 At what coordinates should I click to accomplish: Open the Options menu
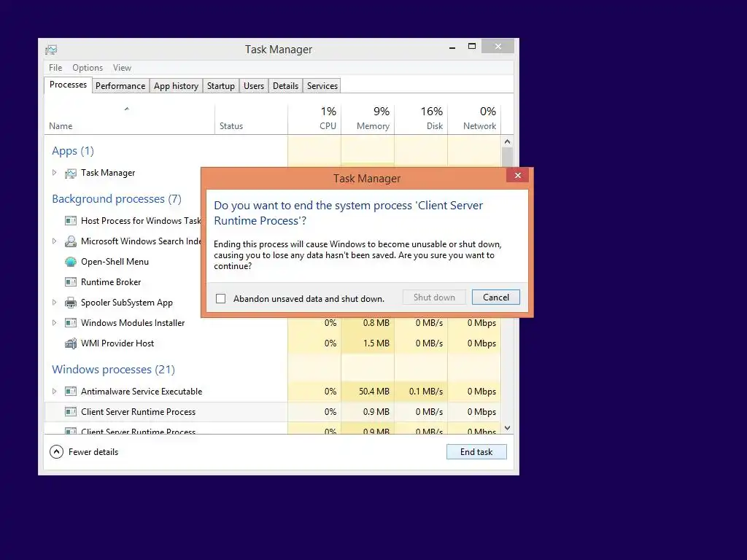[x=88, y=68]
